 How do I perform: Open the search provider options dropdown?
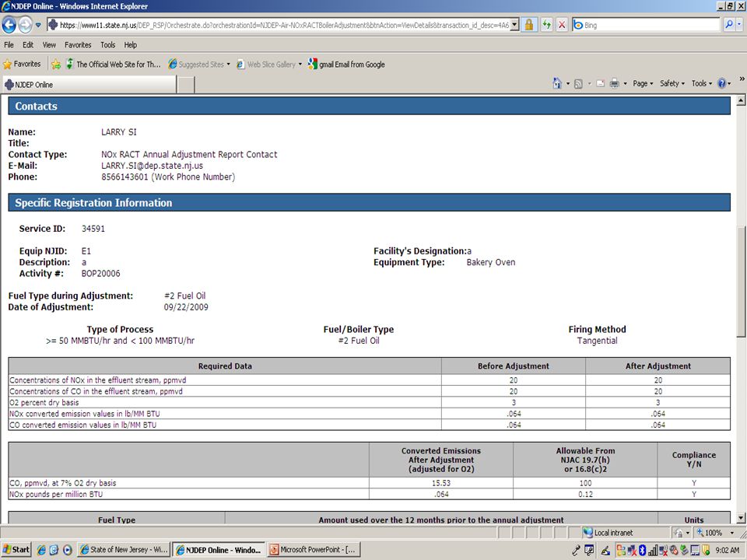tap(739, 25)
